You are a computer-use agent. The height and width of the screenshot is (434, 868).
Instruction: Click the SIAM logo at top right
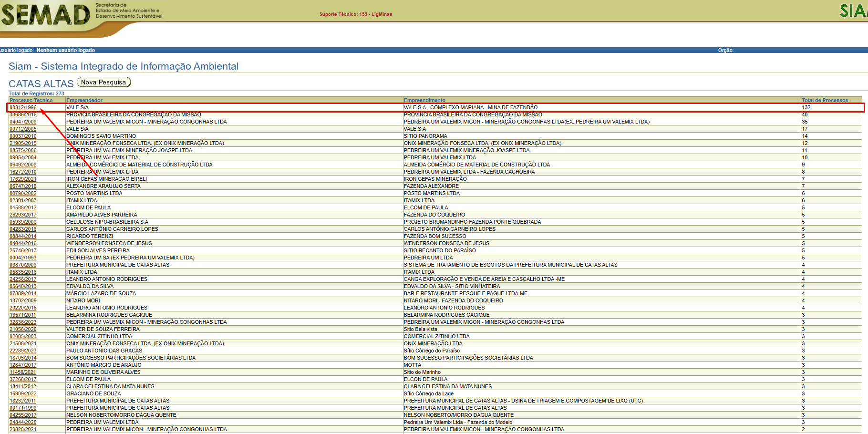854,10
